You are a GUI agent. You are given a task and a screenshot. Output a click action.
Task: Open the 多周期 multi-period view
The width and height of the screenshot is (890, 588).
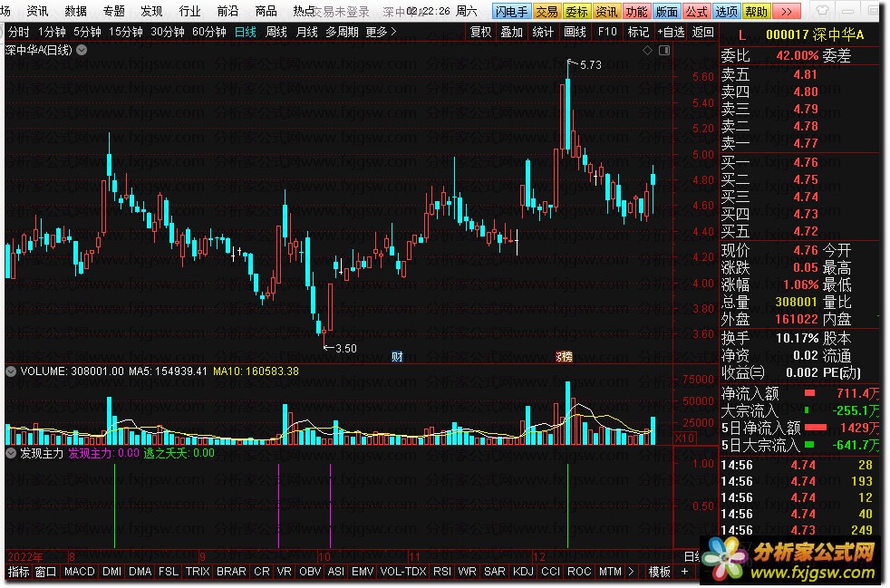click(x=342, y=32)
